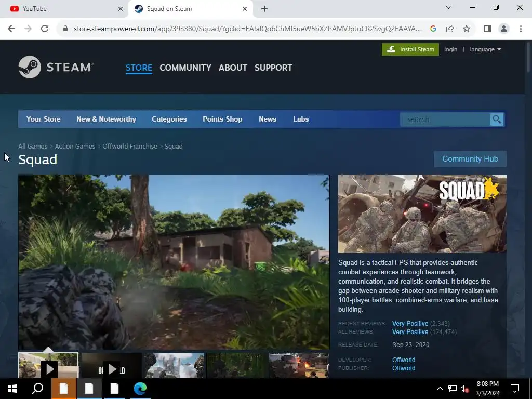
Task: Reload the page with the refresh icon
Action: coord(45,29)
